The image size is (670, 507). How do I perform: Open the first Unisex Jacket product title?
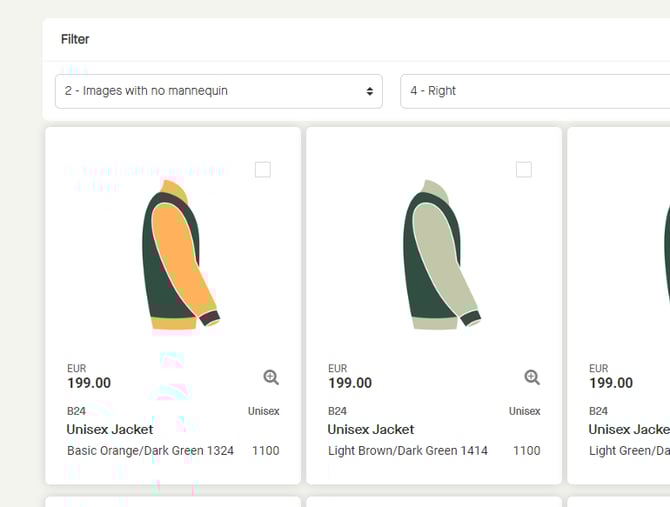click(x=110, y=429)
